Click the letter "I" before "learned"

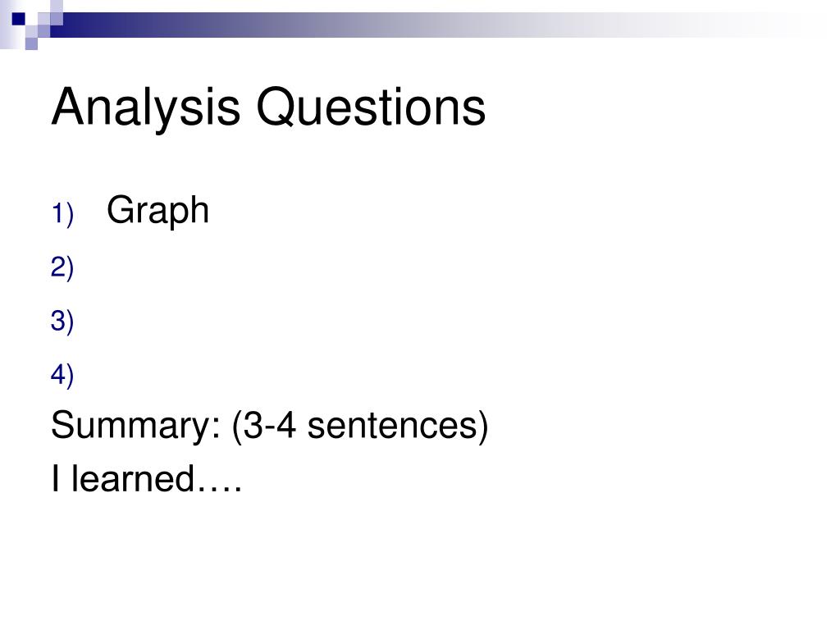point(55,478)
